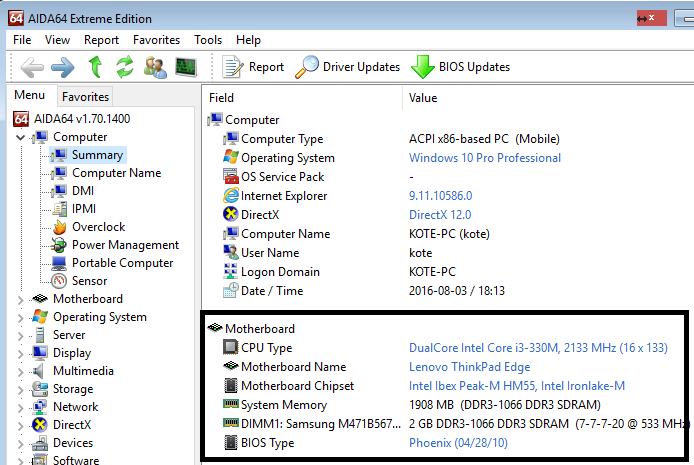Expand the Motherboard tree node
This screenshot has height=465, width=694.
click(20, 300)
